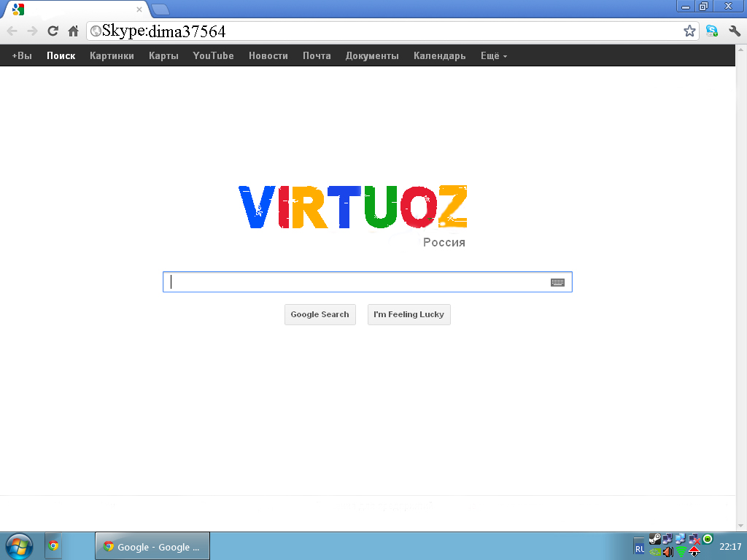The height and width of the screenshot is (560, 747).
Task: Open Почта in the Google bar
Action: (317, 55)
